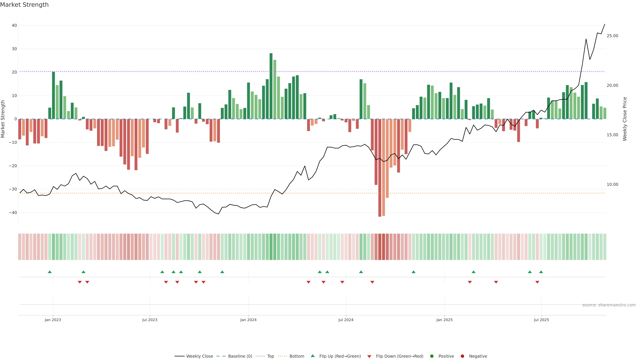Click the tallest green bar near 28

(x=271, y=85)
